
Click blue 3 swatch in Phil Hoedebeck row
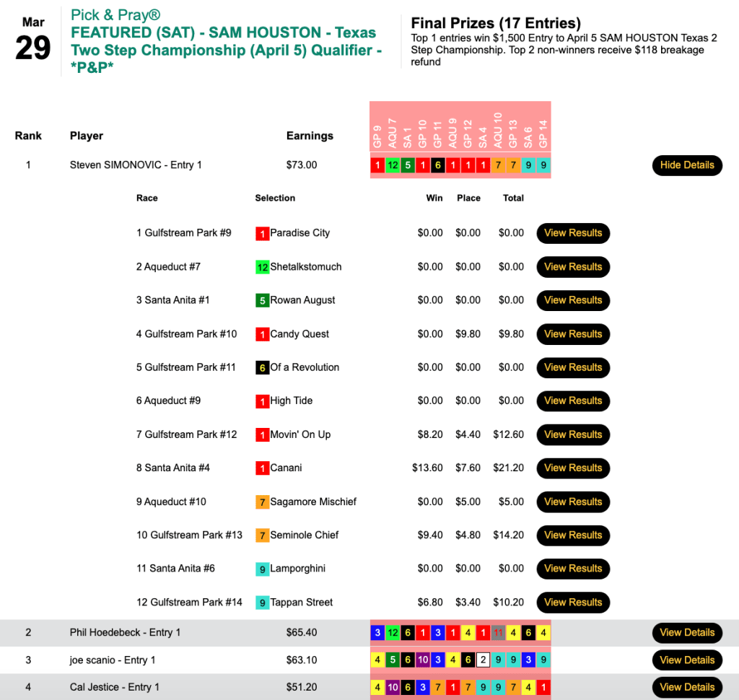click(377, 633)
